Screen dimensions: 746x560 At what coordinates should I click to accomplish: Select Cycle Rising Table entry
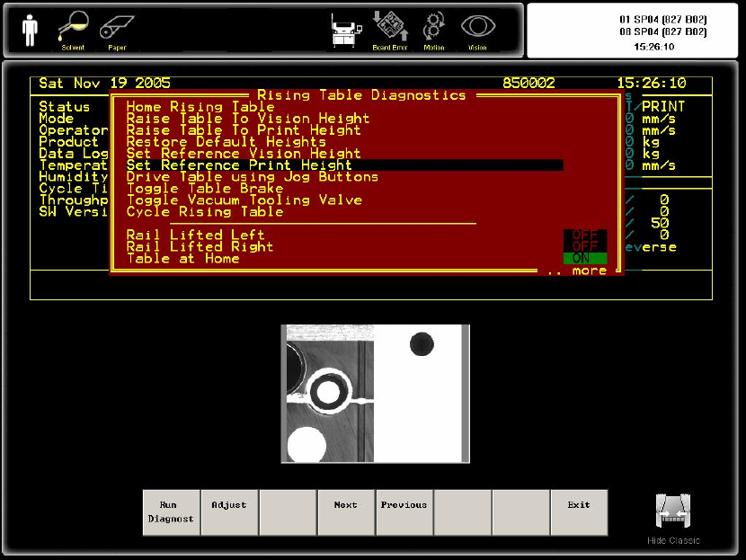pyautogui.click(x=205, y=212)
